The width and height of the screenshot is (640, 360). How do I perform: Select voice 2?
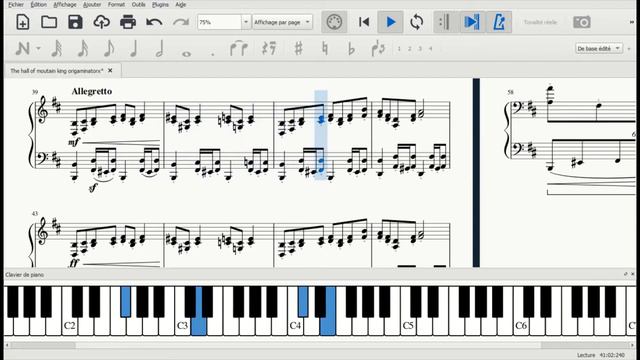pyautogui.click(x=409, y=49)
